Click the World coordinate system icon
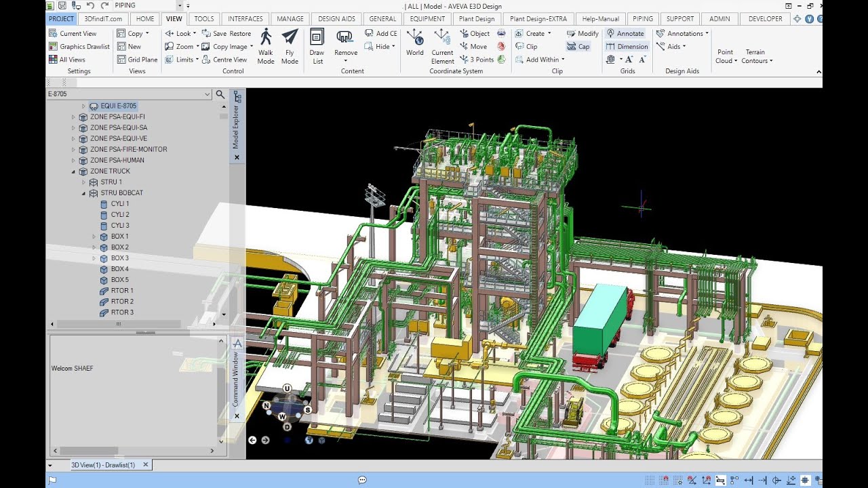The image size is (868, 488). [x=415, y=42]
